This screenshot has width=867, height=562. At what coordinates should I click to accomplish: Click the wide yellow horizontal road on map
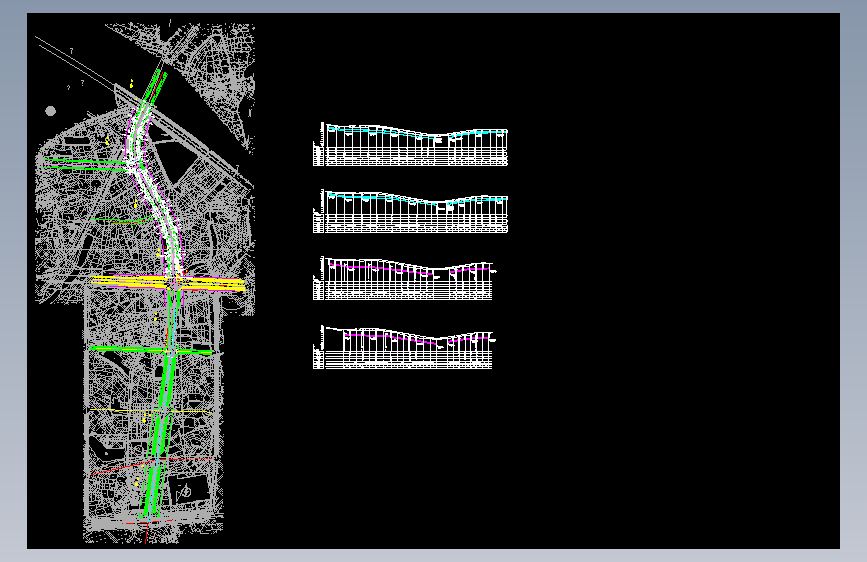click(168, 283)
